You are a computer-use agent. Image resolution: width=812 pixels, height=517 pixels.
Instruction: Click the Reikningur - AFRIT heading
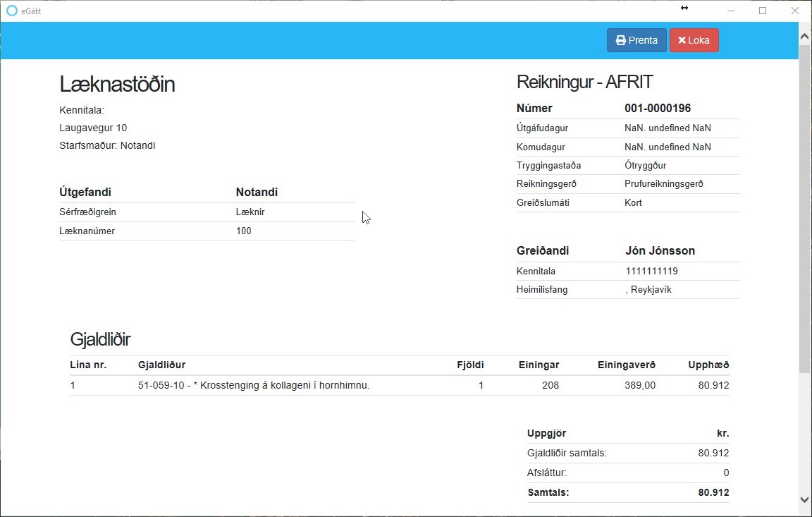pos(584,82)
